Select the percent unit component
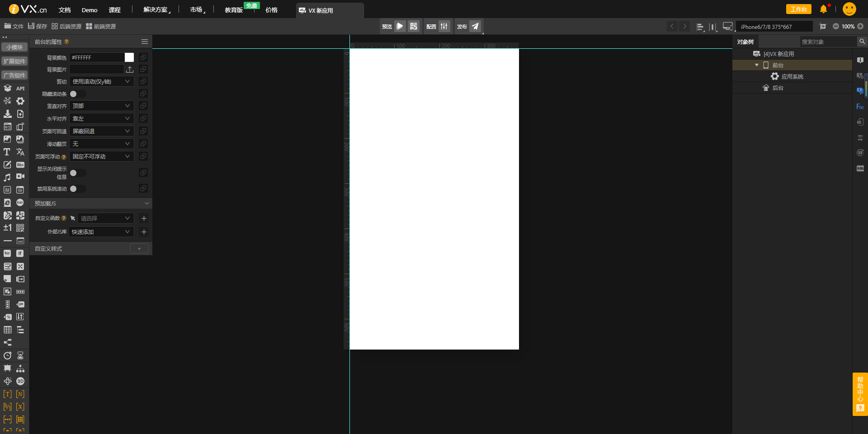868x434 pixels. click(x=7, y=317)
